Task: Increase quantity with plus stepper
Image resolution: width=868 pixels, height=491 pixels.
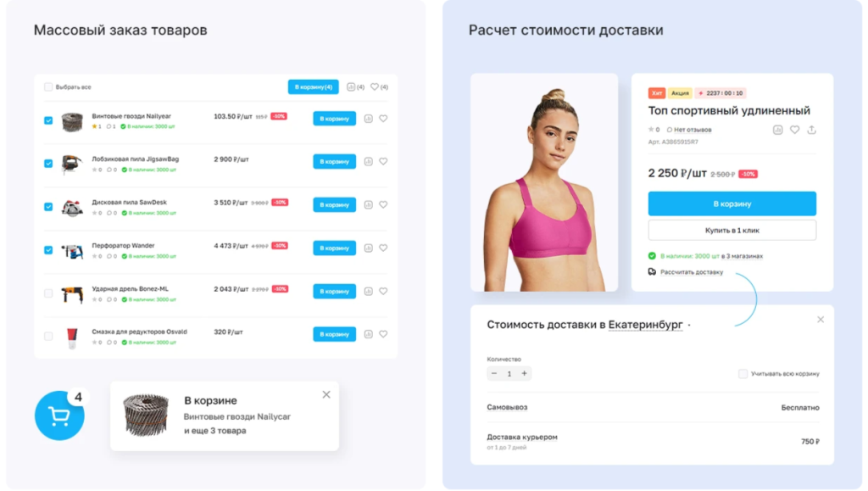Action: point(524,374)
